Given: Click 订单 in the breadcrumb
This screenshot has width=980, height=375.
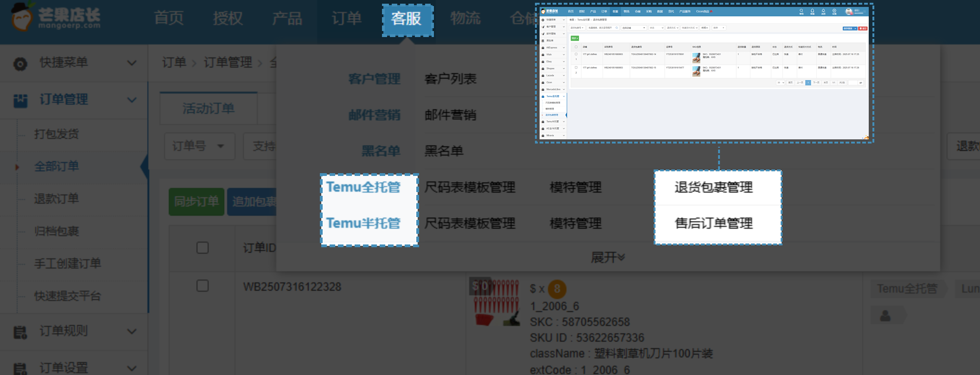Looking at the screenshot, I should click(x=174, y=62).
